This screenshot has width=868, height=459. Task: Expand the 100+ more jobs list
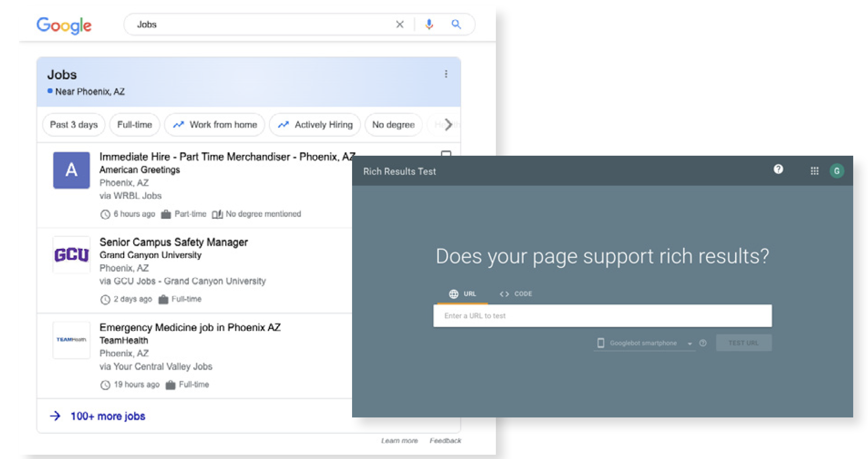click(x=107, y=416)
